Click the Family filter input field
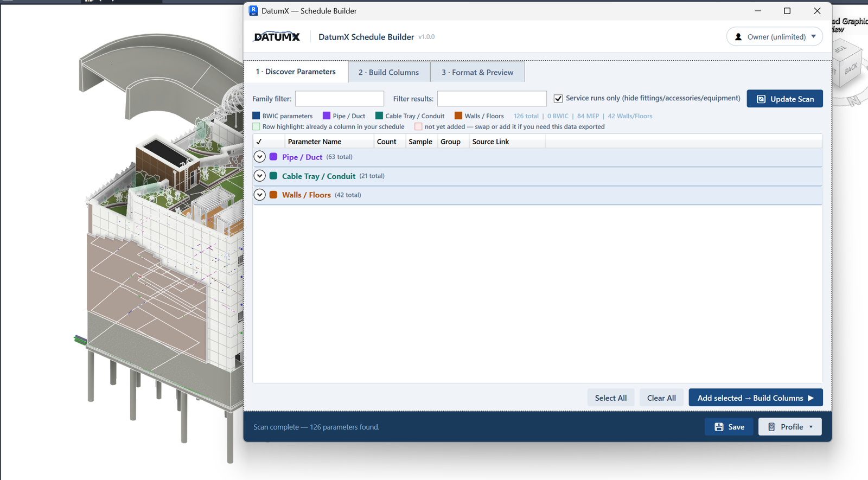Screen dimensions: 868x480 pos(340,99)
